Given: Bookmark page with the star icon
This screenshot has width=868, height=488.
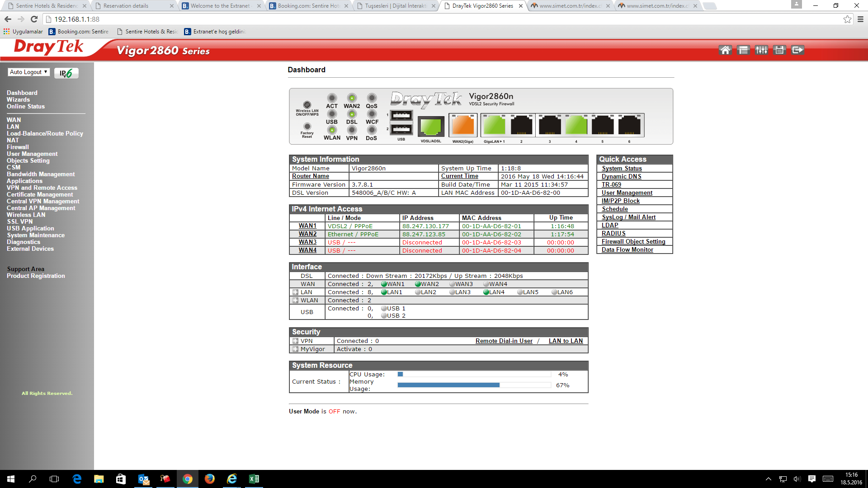Looking at the screenshot, I should click(847, 19).
